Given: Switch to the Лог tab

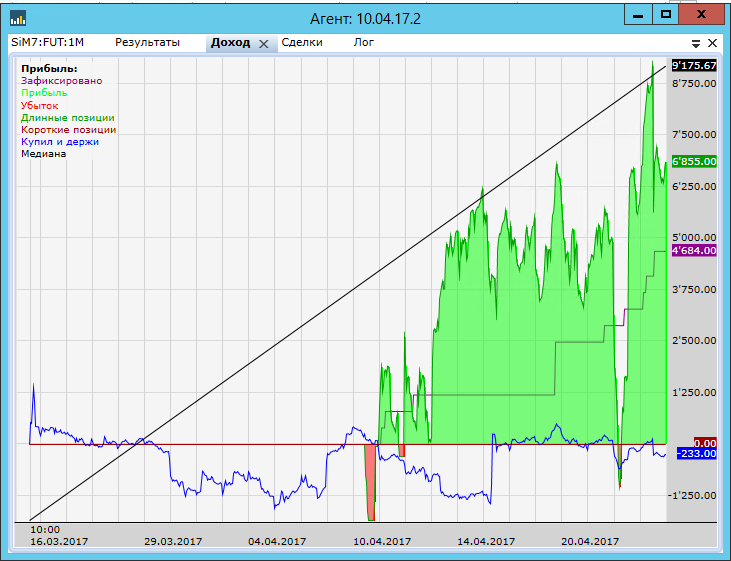Looking at the screenshot, I should click(x=364, y=42).
